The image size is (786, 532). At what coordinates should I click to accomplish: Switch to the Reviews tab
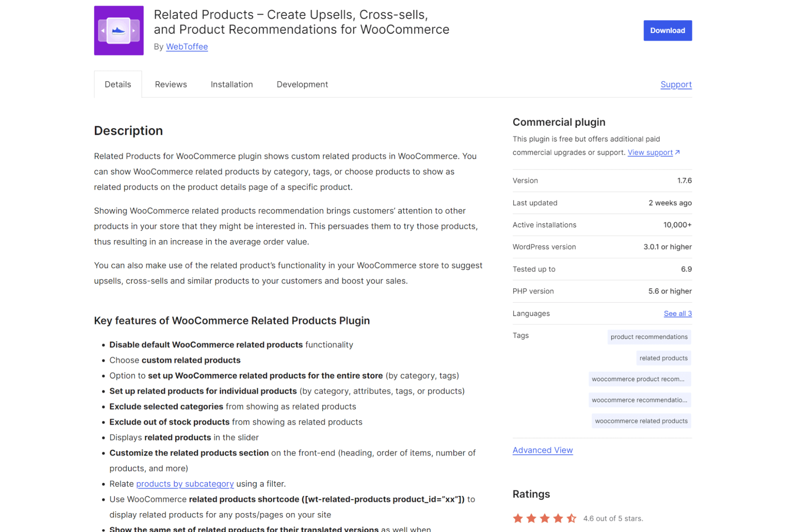click(171, 84)
